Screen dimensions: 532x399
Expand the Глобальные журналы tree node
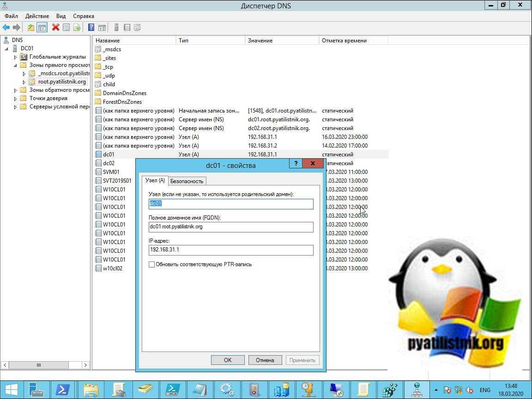click(x=15, y=57)
